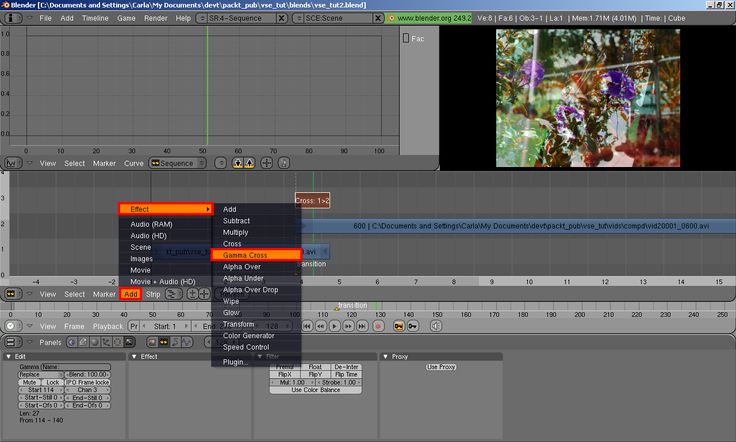
Task: Click the record button in timeline header
Action: click(x=379, y=326)
